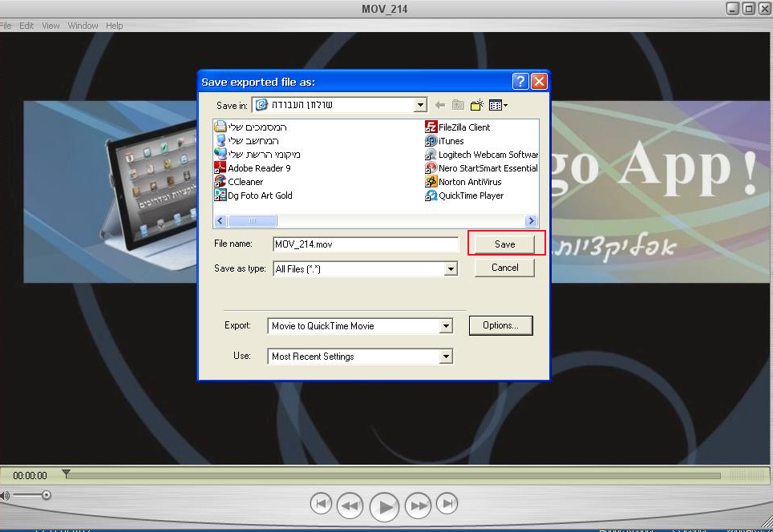The image size is (773, 532).
Task: Open My Network Places (מיקומי הרשת שלי)
Action: (x=257, y=155)
